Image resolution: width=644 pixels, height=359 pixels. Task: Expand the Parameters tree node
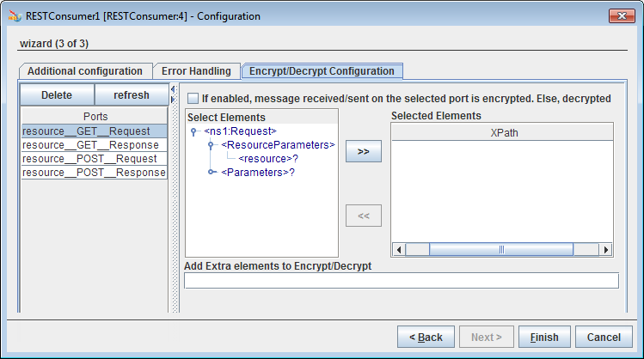pos(211,173)
